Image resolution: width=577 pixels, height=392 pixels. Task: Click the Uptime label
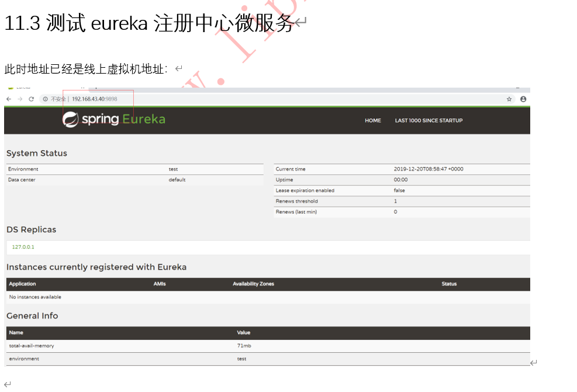pyautogui.click(x=285, y=179)
